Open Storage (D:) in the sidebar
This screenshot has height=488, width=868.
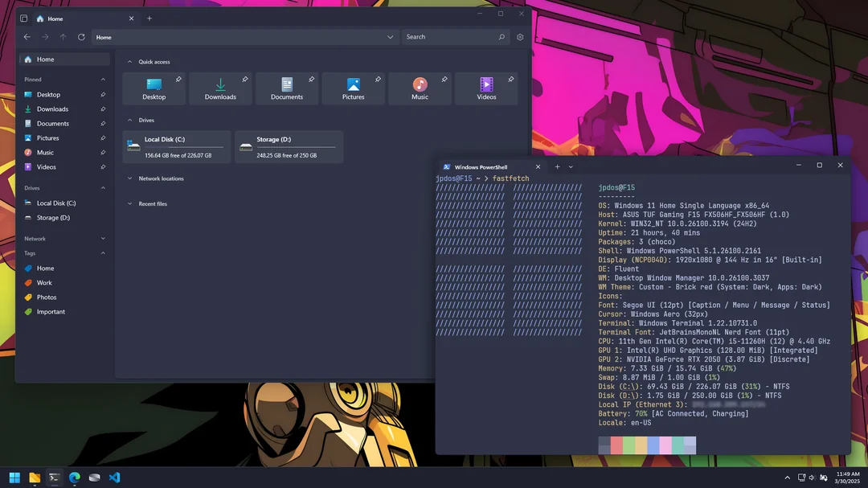point(64,218)
